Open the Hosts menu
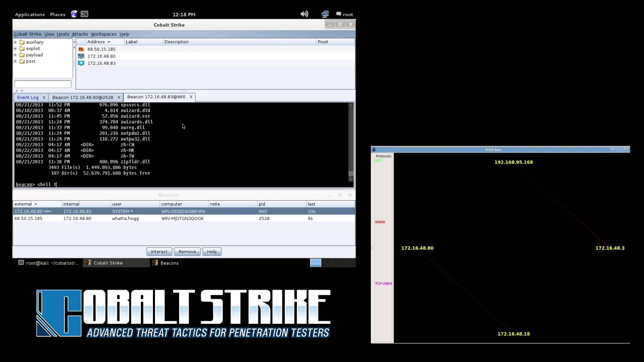This screenshot has width=644, height=362. point(63,34)
